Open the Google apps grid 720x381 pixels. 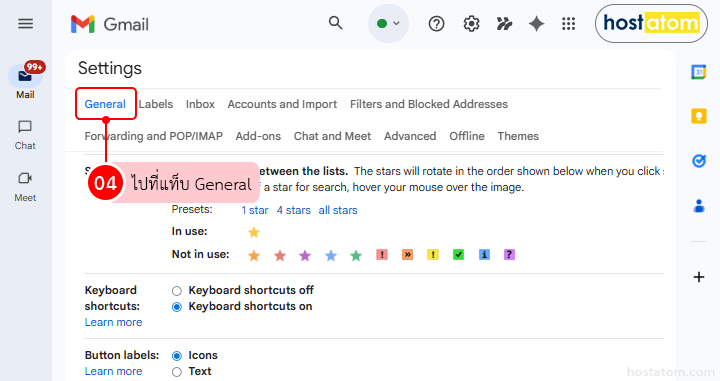point(568,23)
